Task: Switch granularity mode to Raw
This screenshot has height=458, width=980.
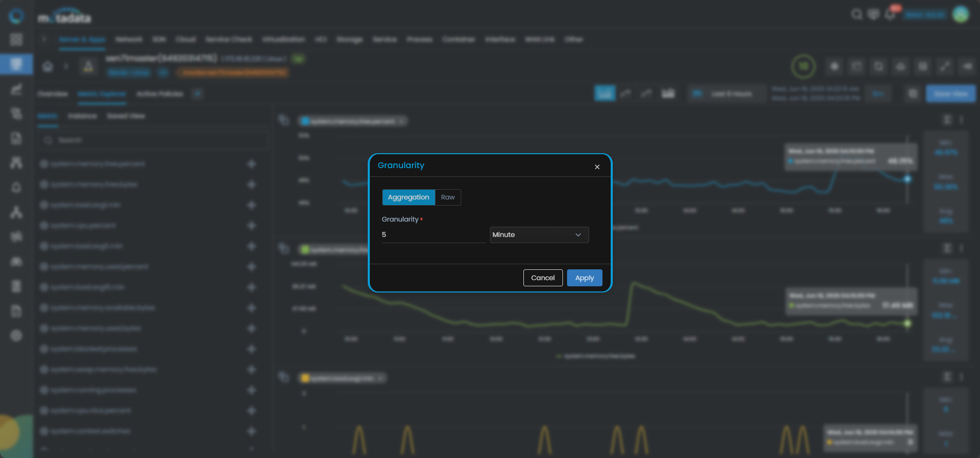Action: [x=448, y=197]
